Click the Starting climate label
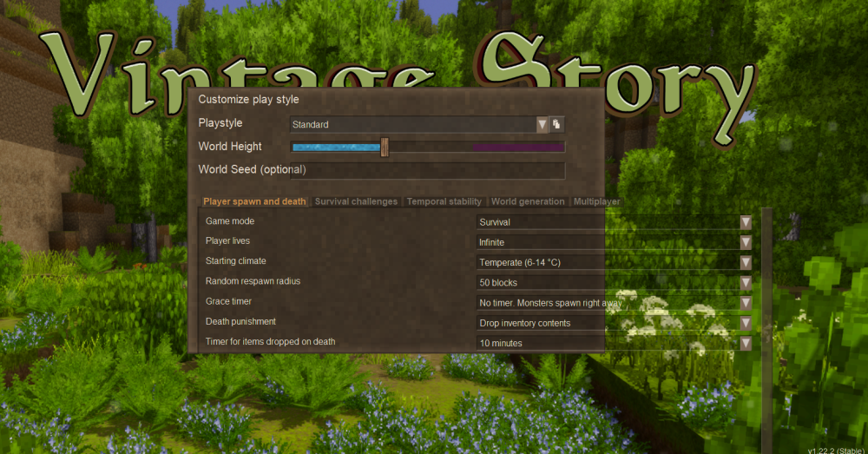The image size is (868, 454). (236, 260)
